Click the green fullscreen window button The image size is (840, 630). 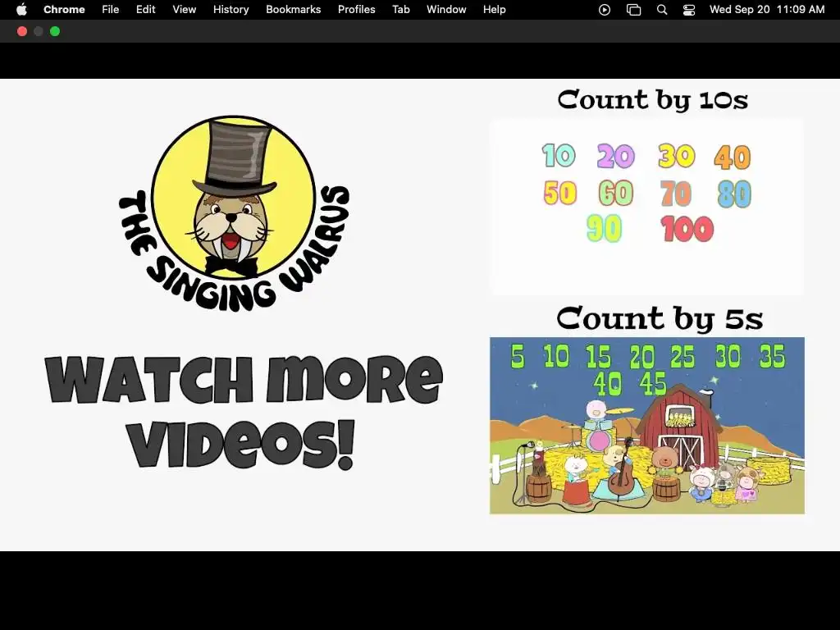point(55,32)
